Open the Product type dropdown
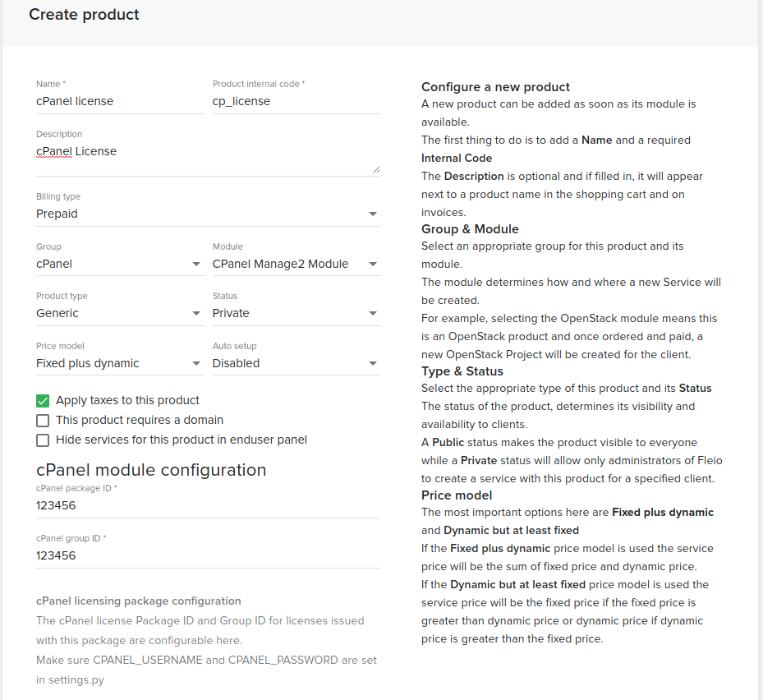Viewport: 763px width, 700px height. click(115, 313)
